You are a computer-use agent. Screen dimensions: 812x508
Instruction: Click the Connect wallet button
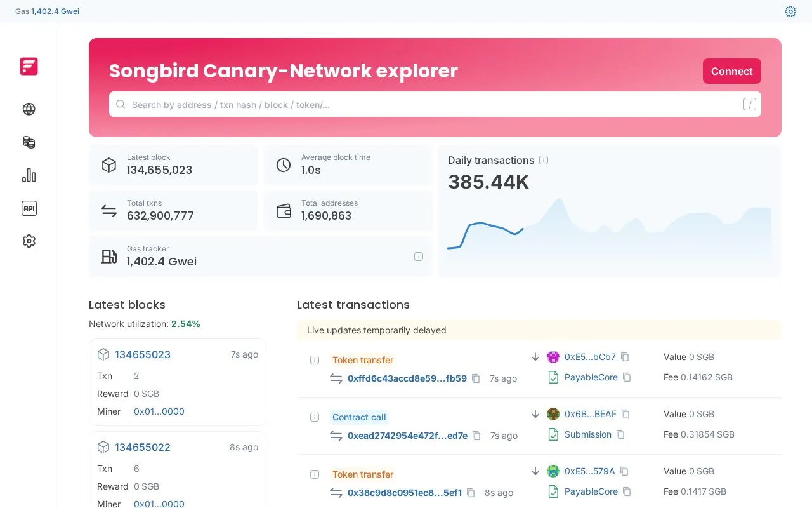[731, 71]
